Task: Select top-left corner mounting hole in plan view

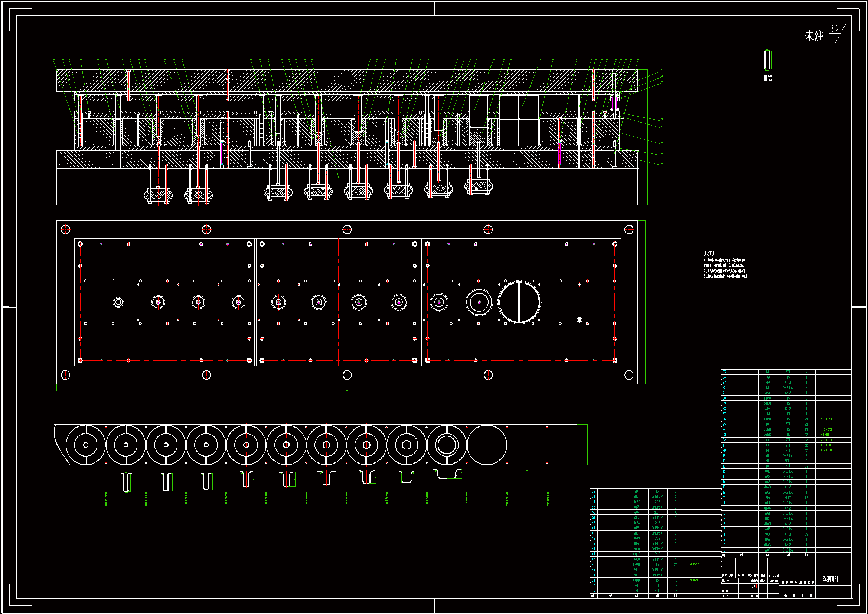Action: click(x=66, y=230)
